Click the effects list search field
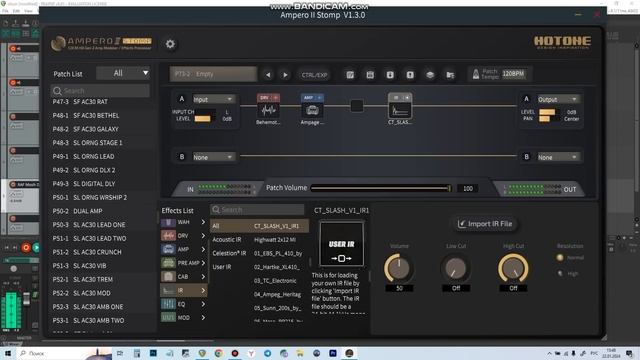 257,210
